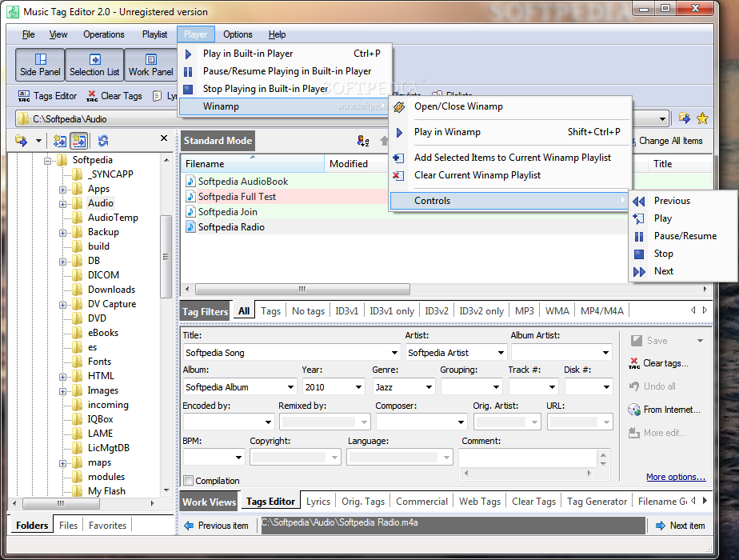Select the MP3 filter tab
Screen dimensions: 739x560
tap(524, 311)
